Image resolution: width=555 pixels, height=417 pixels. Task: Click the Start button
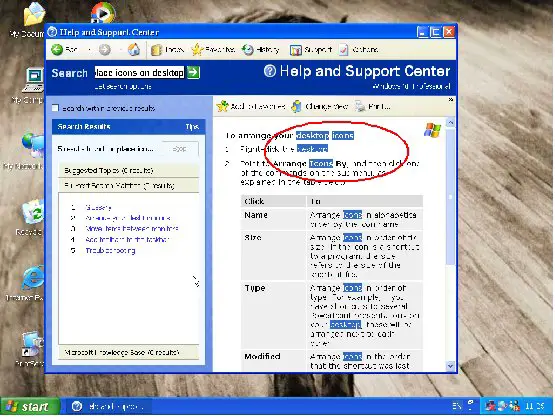point(30,406)
